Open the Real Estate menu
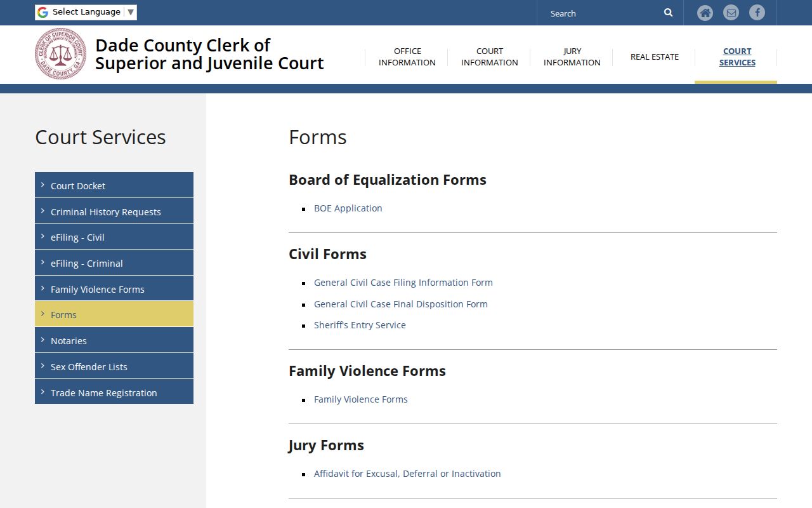 point(655,57)
